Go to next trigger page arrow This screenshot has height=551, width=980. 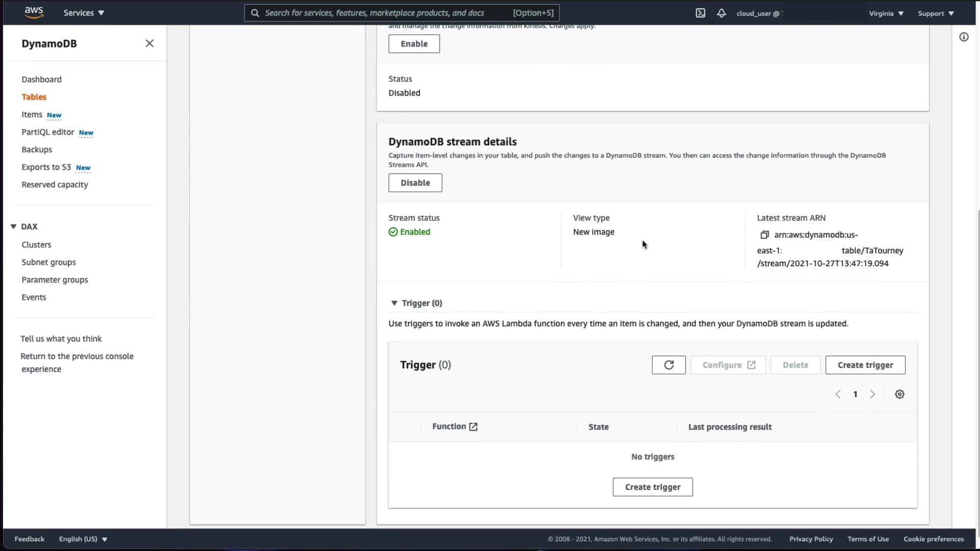873,394
